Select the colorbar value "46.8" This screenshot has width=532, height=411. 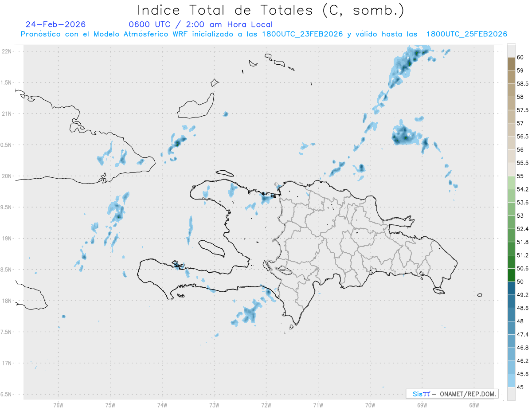523,348
